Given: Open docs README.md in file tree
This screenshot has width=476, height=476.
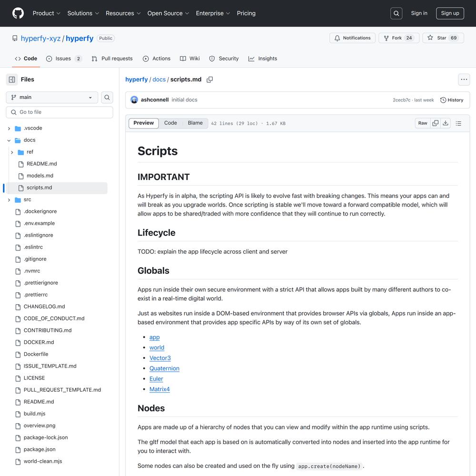Looking at the screenshot, I should [x=41, y=164].
